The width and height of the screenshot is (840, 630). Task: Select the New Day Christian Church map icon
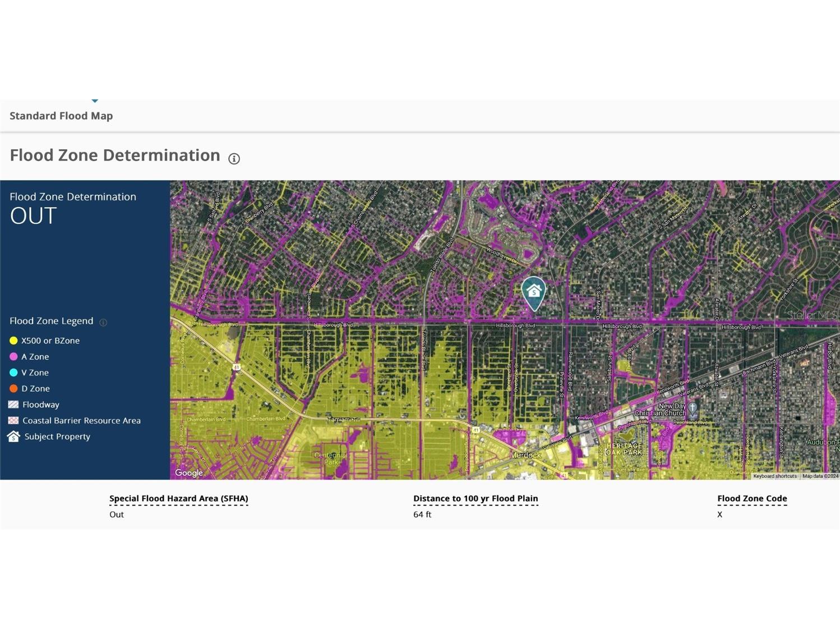pyautogui.click(x=693, y=408)
